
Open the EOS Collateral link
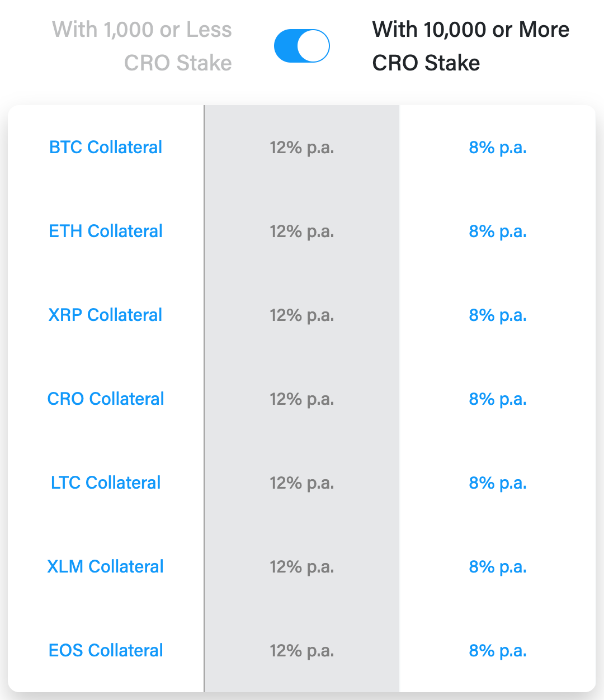tap(106, 650)
